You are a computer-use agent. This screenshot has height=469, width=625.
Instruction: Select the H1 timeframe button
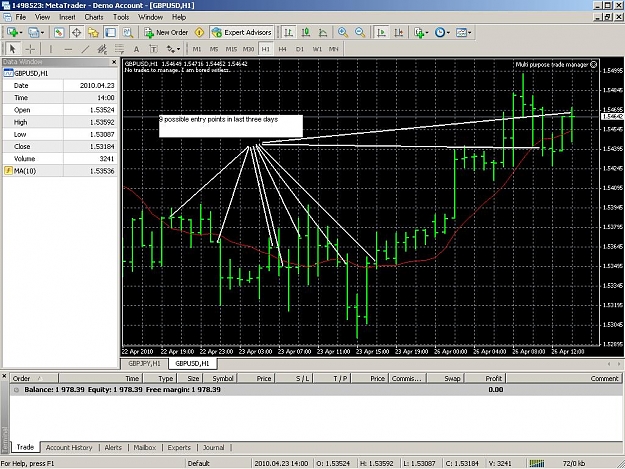click(265, 49)
